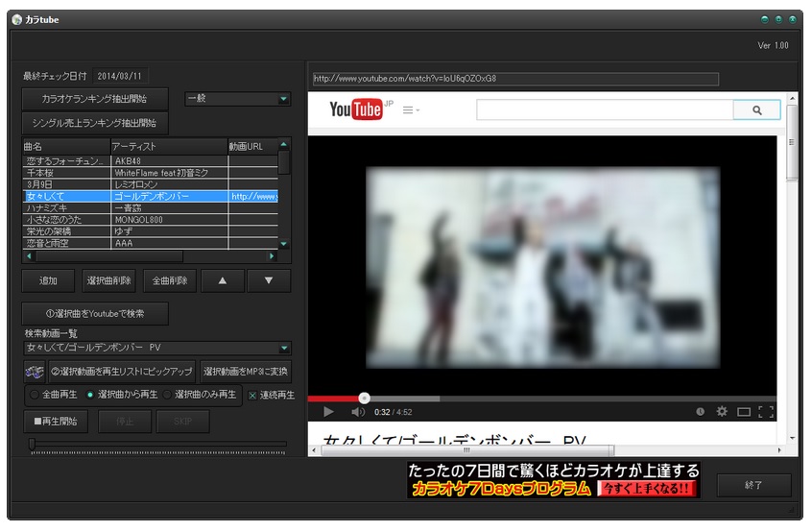The image size is (812, 532).
Task: Select the 千本桜 row in song list
Action: click(x=65, y=172)
